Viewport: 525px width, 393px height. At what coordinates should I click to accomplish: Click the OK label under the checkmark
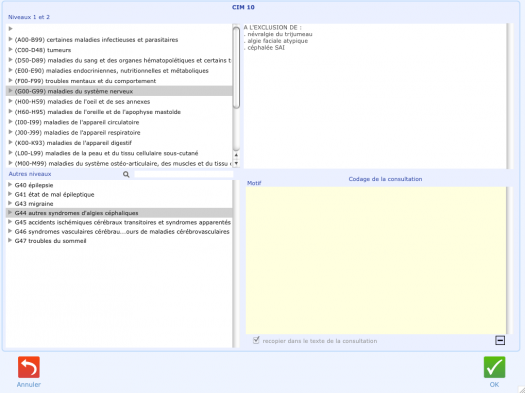click(494, 385)
